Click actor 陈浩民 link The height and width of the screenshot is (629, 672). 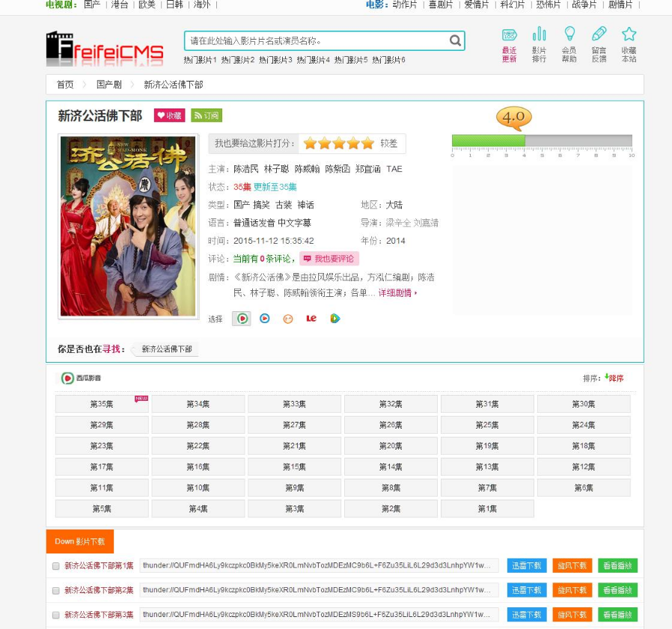246,169
